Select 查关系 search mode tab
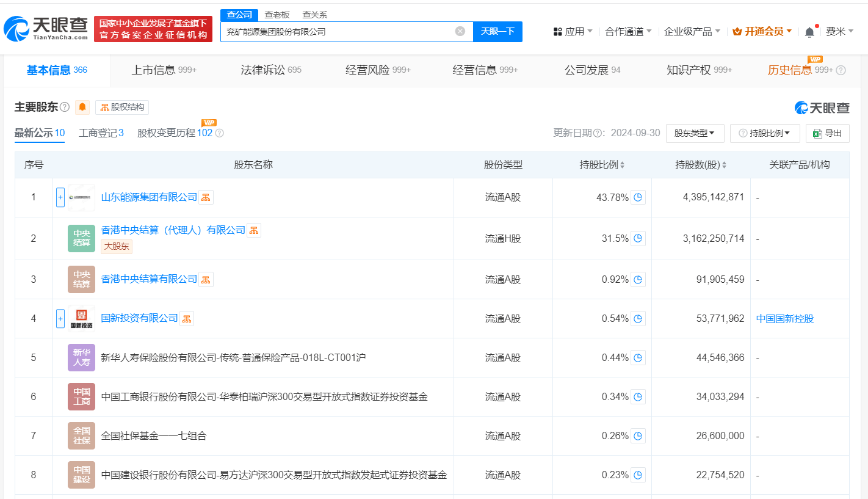The height and width of the screenshot is (499, 868). click(315, 15)
